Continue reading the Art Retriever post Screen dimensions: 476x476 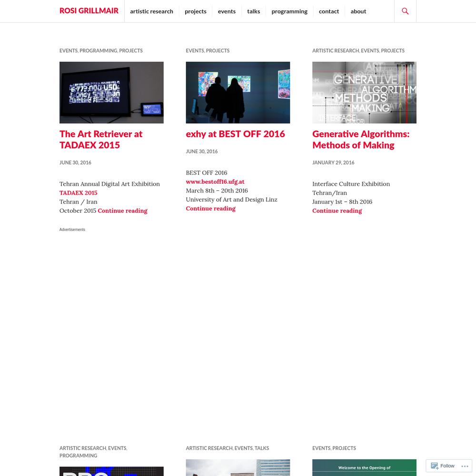[x=122, y=211]
